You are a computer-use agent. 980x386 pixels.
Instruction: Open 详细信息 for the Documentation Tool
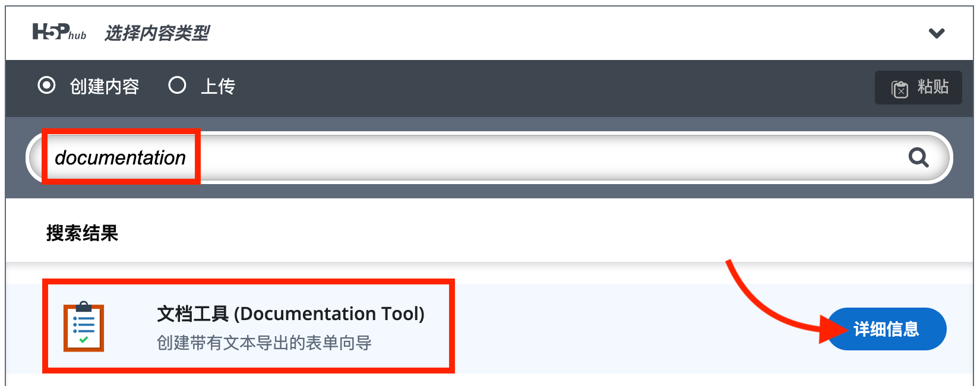coord(886,329)
